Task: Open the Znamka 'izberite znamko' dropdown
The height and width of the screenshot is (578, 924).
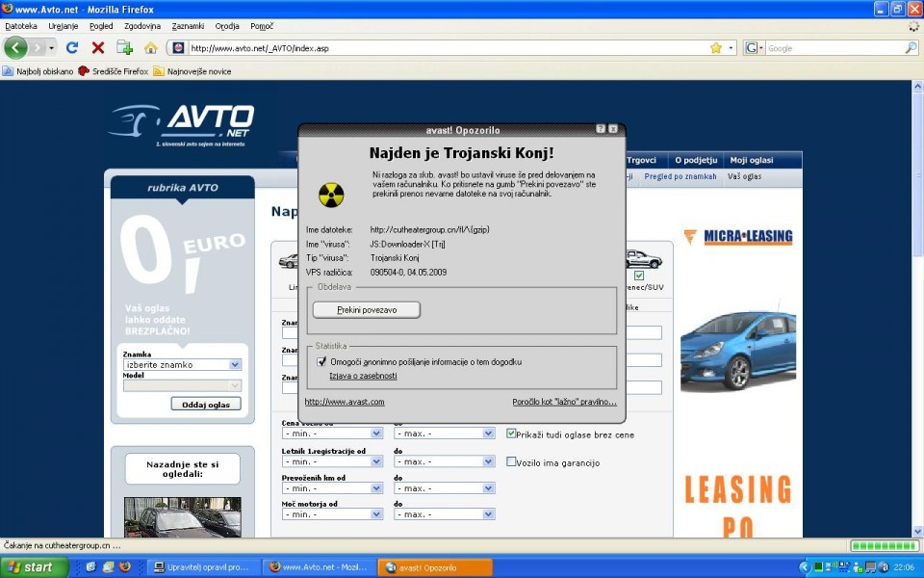Action: click(x=182, y=364)
